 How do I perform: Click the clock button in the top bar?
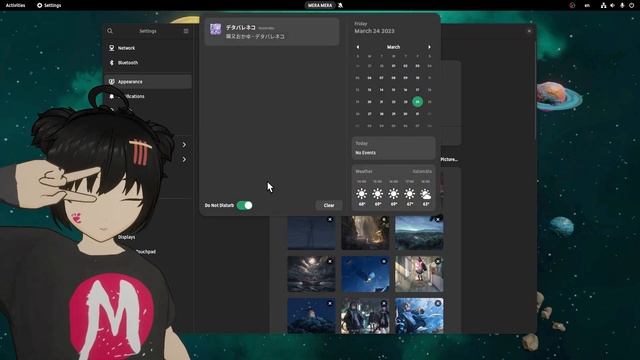pos(320,5)
